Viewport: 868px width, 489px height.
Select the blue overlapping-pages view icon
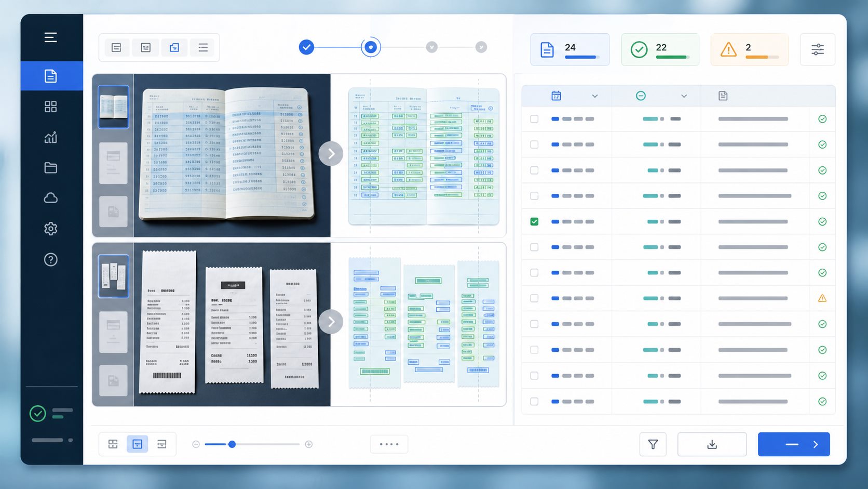[x=174, y=48]
